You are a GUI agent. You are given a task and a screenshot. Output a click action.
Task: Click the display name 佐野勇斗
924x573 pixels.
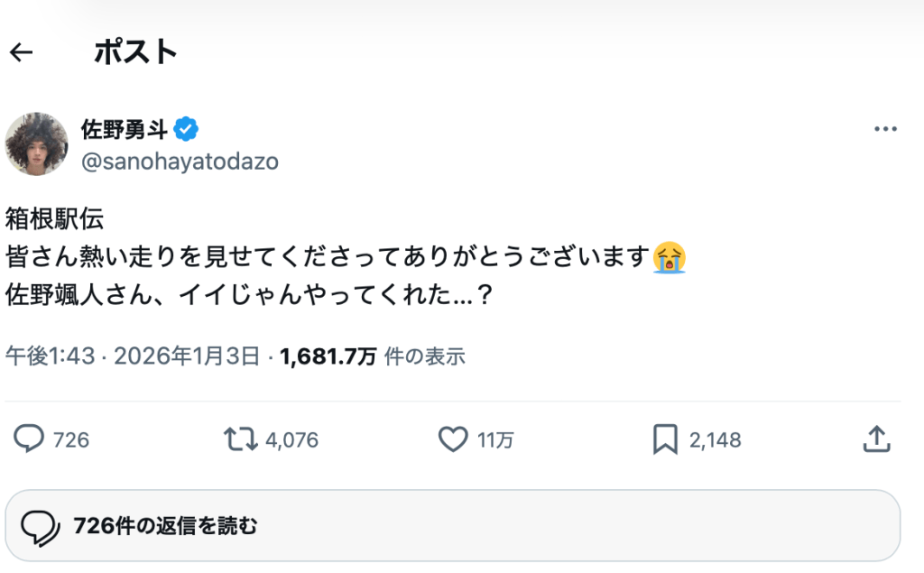pos(124,129)
